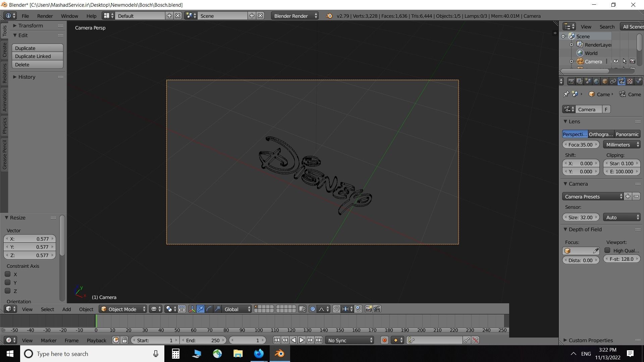Toggle the lock time to other windows icon
This screenshot has height=362, width=644.
click(125, 340)
